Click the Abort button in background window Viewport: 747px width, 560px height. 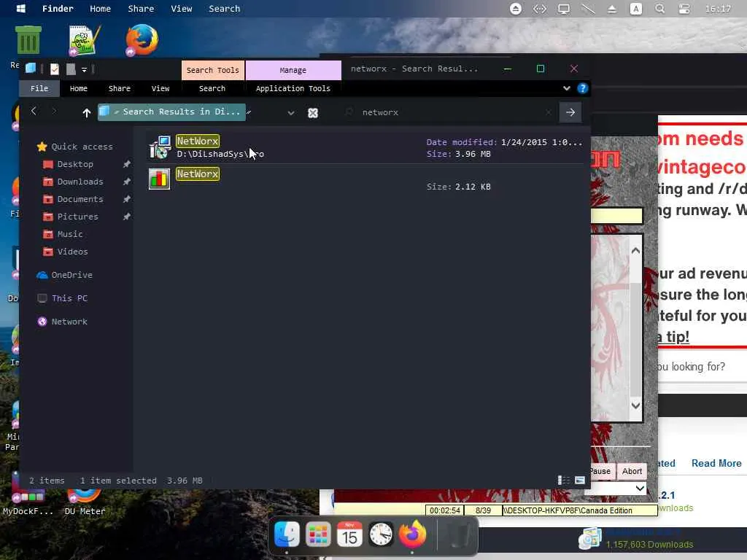tap(632, 471)
